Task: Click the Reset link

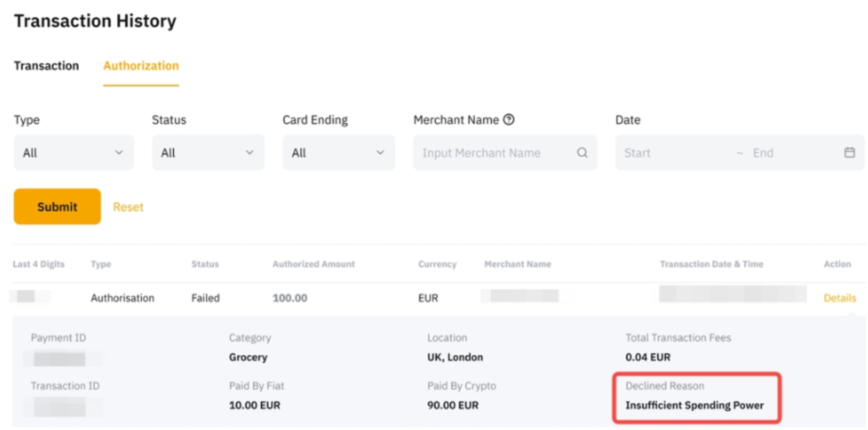Action: (128, 207)
